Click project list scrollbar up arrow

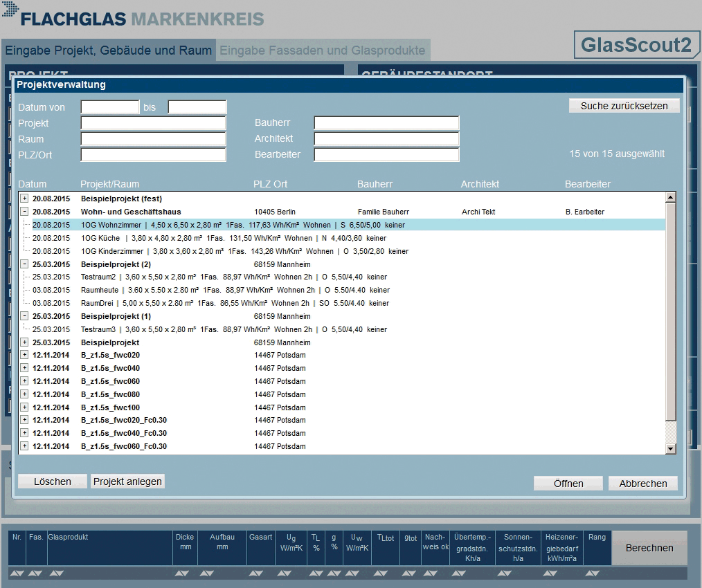coord(670,197)
